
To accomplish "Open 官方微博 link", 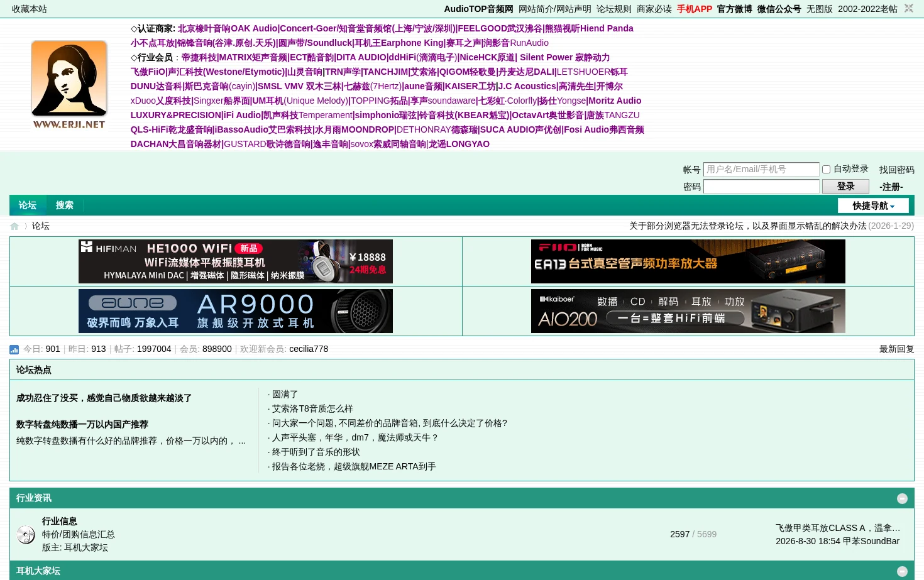I will point(735,9).
